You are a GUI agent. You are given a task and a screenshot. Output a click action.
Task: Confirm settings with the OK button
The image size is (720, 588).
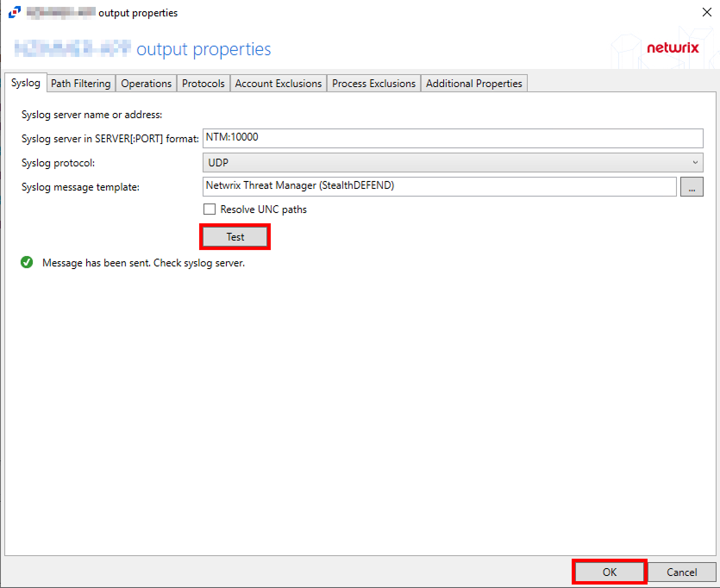pos(609,572)
